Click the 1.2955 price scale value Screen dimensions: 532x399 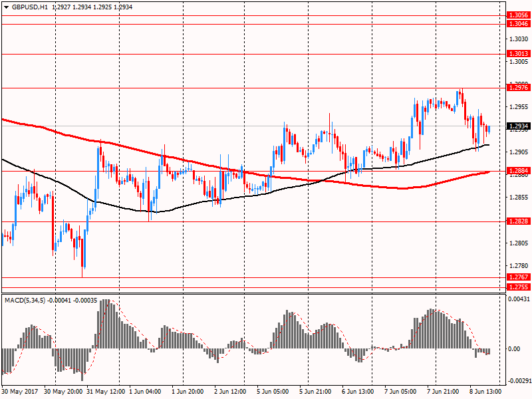coord(519,107)
